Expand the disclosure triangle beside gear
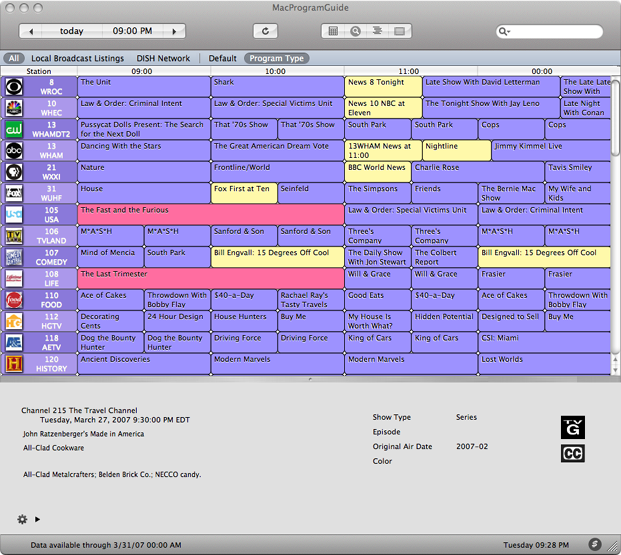 tap(37, 519)
